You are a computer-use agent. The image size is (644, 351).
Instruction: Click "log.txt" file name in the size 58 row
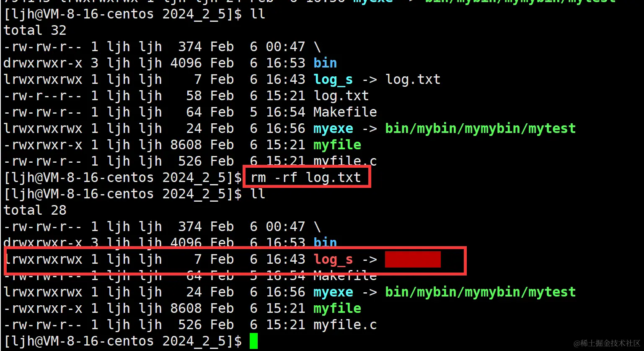[x=341, y=96]
